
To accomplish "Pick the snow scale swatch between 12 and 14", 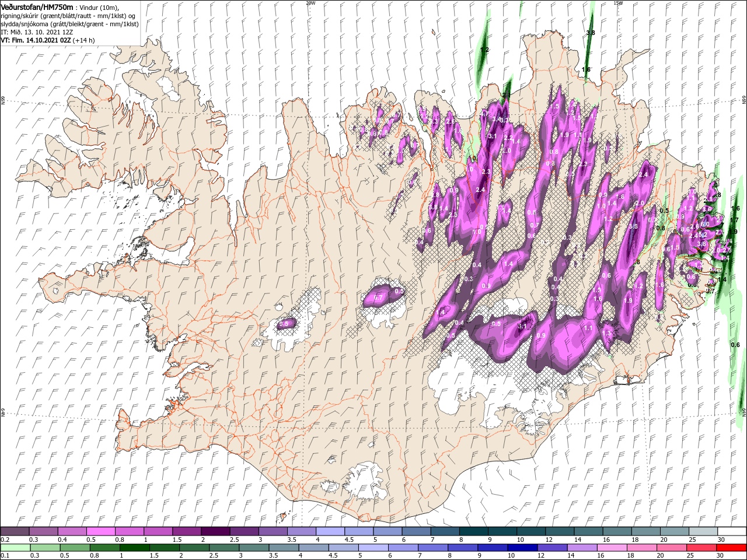I will tap(560, 531).
